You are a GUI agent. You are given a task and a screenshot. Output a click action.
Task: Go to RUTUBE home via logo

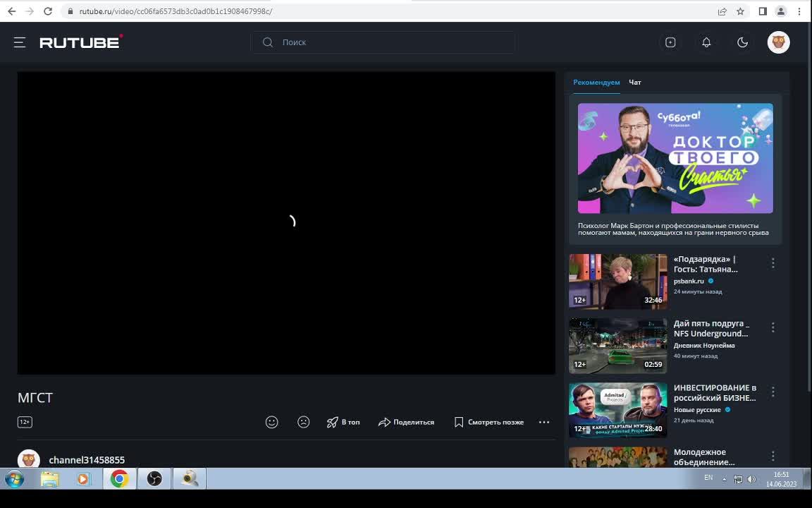[x=81, y=42]
